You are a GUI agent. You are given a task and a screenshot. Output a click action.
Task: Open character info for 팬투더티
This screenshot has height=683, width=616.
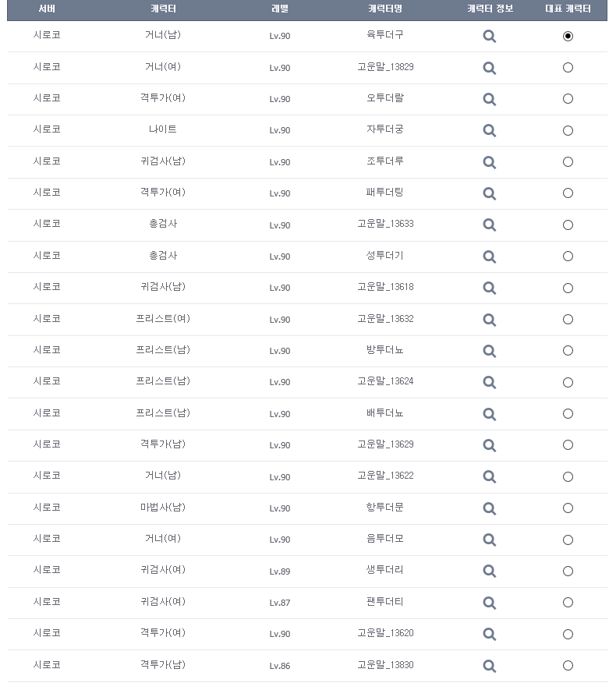click(489, 603)
